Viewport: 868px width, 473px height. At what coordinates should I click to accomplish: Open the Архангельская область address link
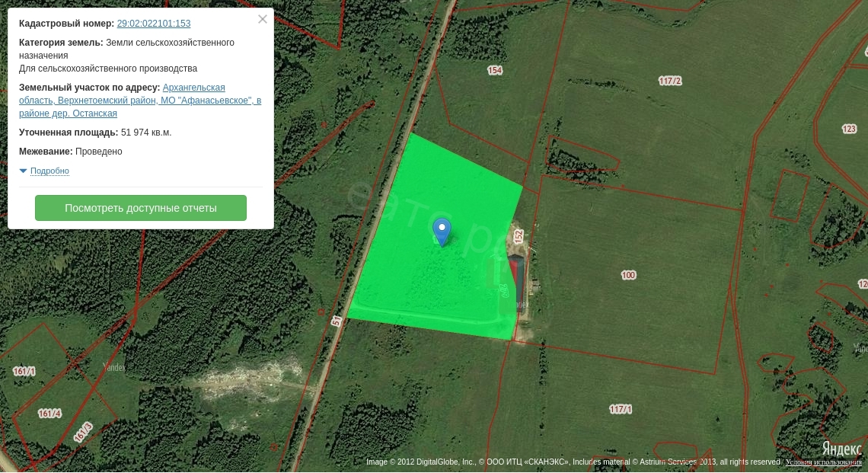pyautogui.click(x=193, y=88)
